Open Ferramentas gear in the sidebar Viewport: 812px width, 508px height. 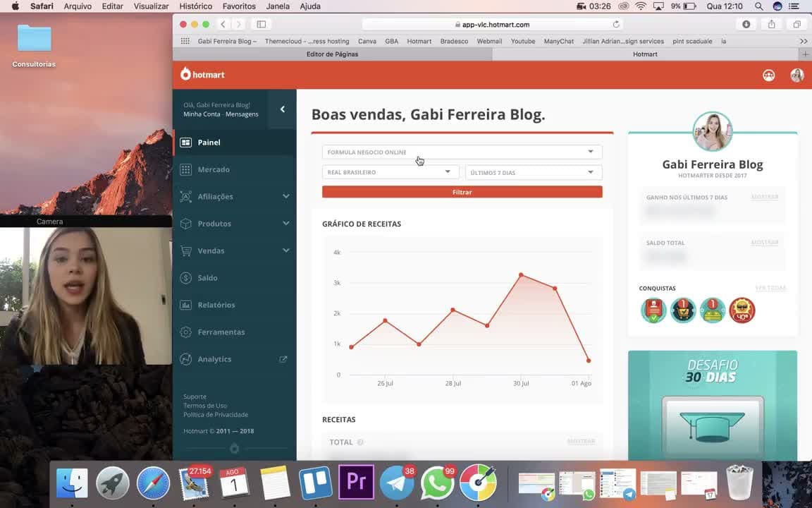(185, 332)
